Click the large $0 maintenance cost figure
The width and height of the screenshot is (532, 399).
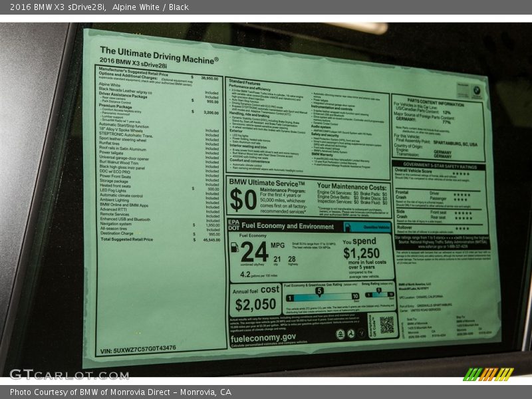(243, 199)
